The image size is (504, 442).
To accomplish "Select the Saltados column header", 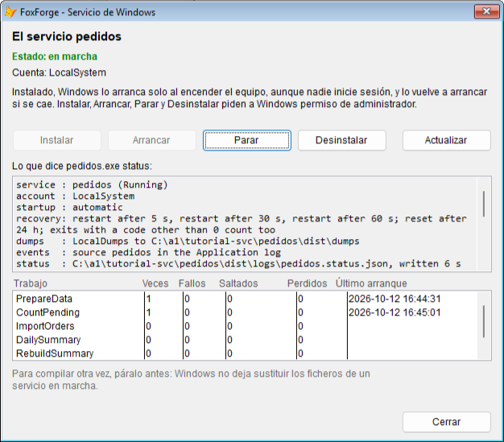I will [238, 283].
